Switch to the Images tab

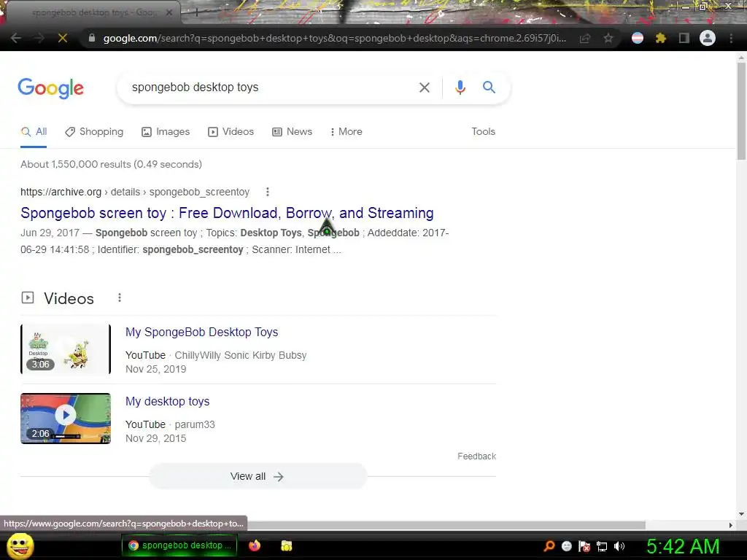166,132
